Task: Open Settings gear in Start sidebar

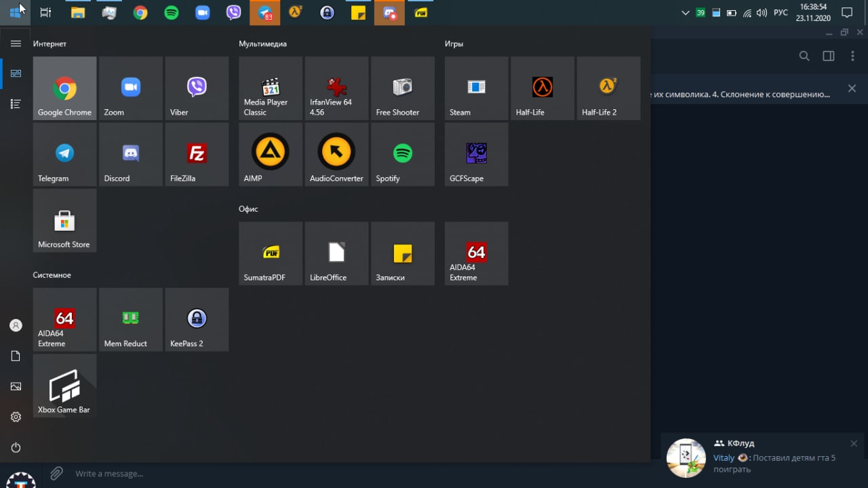Action: 16,417
